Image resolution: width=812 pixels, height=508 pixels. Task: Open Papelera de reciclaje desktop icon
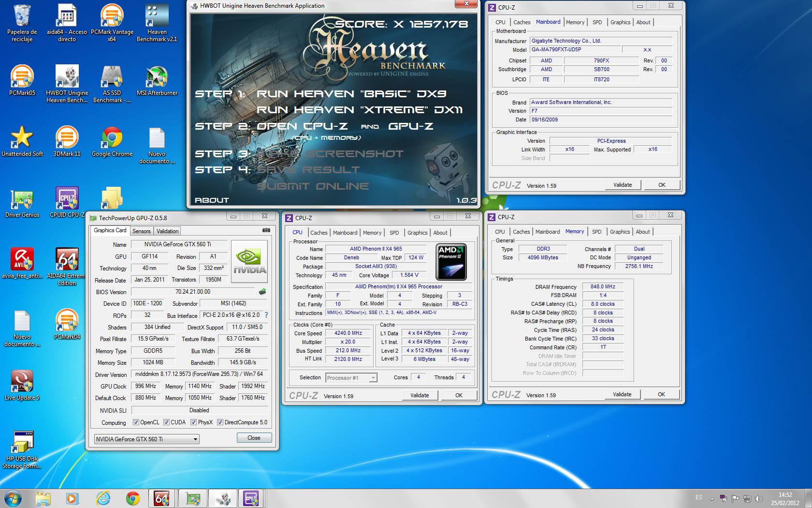(22, 23)
